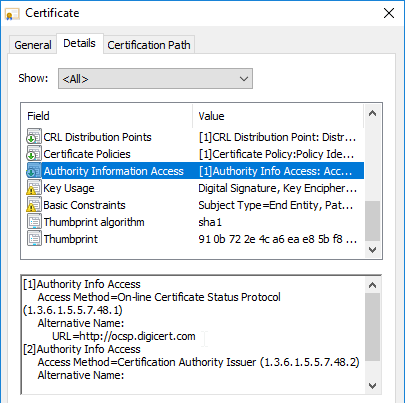Image resolution: width=405 pixels, height=403 pixels.
Task: Open the Certification Path tab
Action: point(149,45)
